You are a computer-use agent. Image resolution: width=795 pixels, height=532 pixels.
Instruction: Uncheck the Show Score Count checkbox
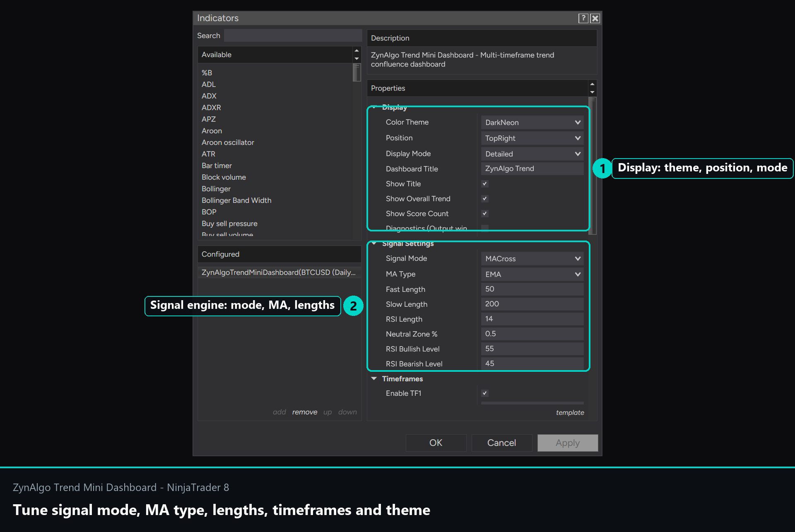coord(485,214)
